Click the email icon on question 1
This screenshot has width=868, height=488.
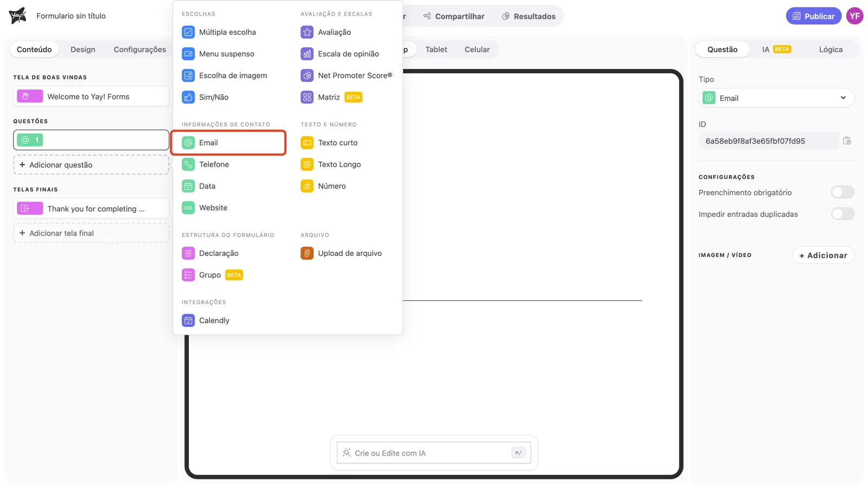click(x=25, y=140)
